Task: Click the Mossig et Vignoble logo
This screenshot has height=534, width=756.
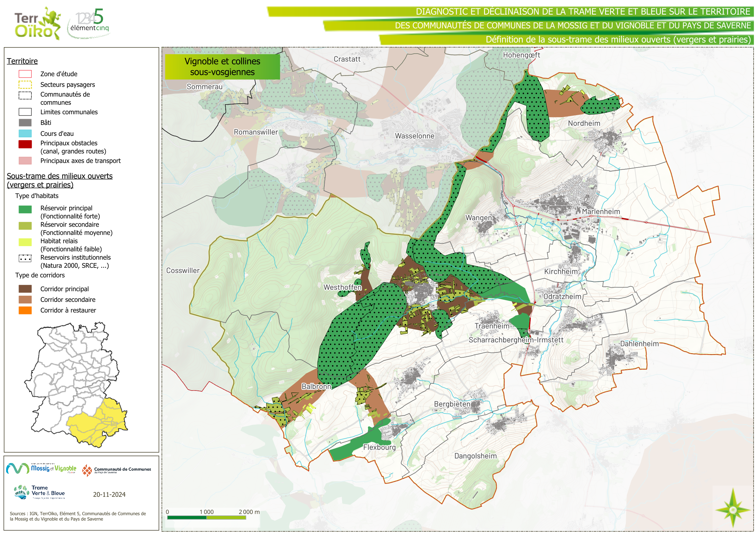Action: coord(41,468)
